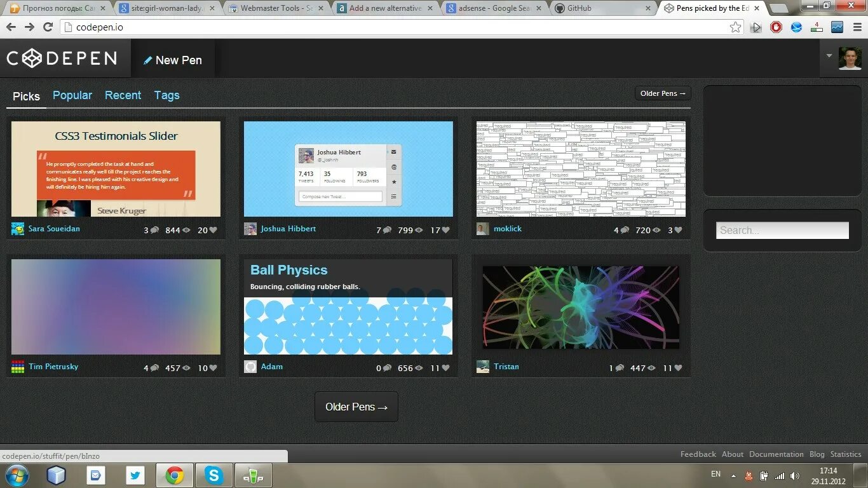Screen dimensions: 868x488
Task: Click the comments icon on moklick's pen
Action: (x=625, y=230)
